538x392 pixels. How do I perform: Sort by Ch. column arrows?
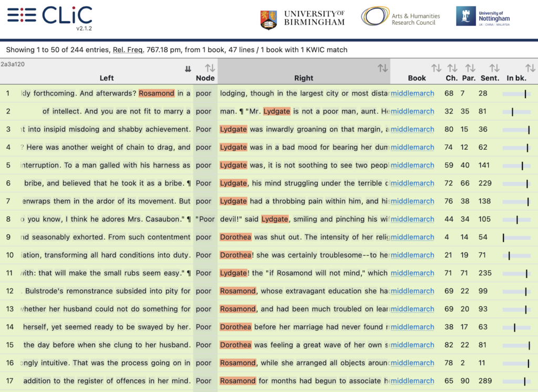pyautogui.click(x=452, y=68)
